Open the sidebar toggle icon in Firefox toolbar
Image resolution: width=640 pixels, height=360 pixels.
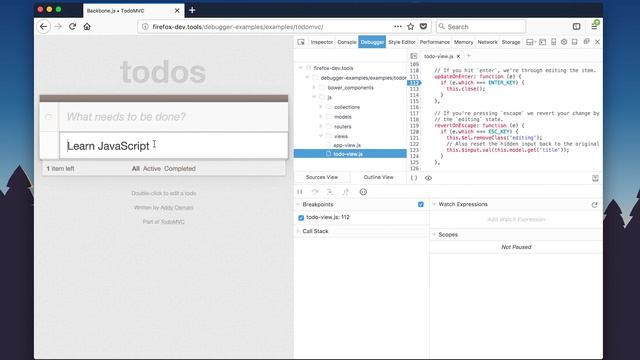(x=576, y=27)
